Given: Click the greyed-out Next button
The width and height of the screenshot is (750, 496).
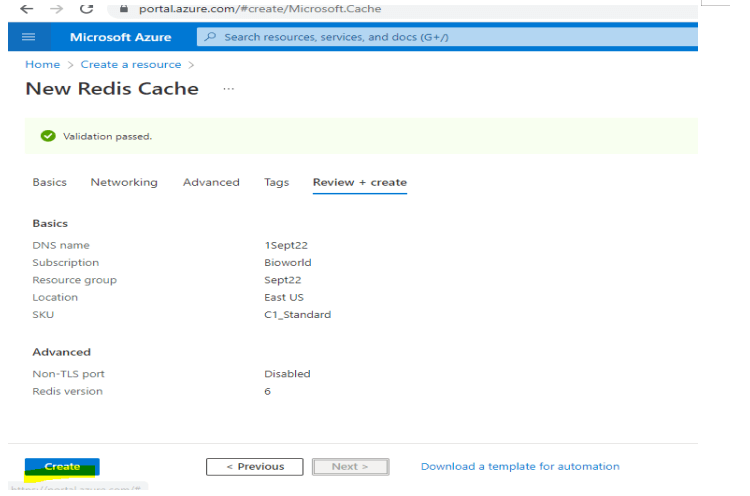Looking at the screenshot, I should point(351,467).
